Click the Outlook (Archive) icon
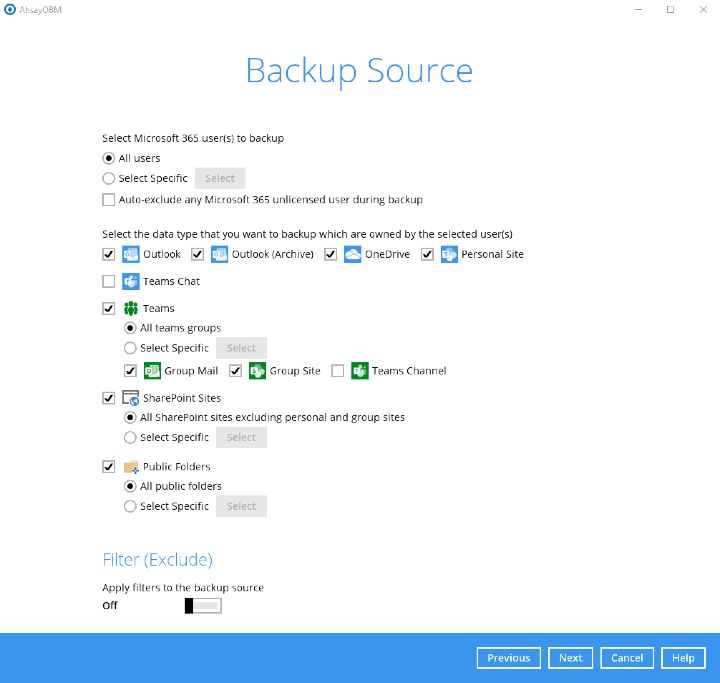This screenshot has width=720, height=683. pos(220,254)
